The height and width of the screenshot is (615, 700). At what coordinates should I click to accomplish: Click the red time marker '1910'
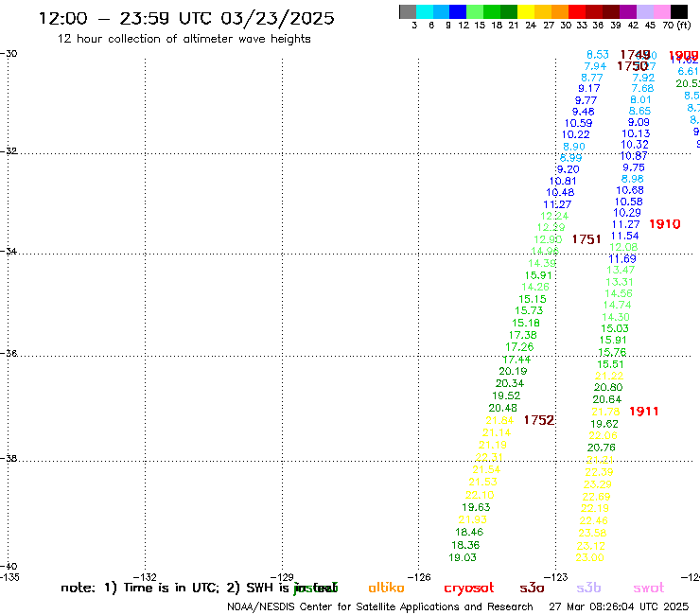[x=665, y=224]
